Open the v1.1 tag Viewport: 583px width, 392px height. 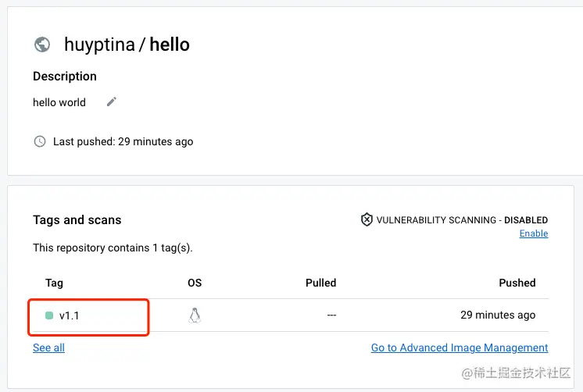(70, 315)
